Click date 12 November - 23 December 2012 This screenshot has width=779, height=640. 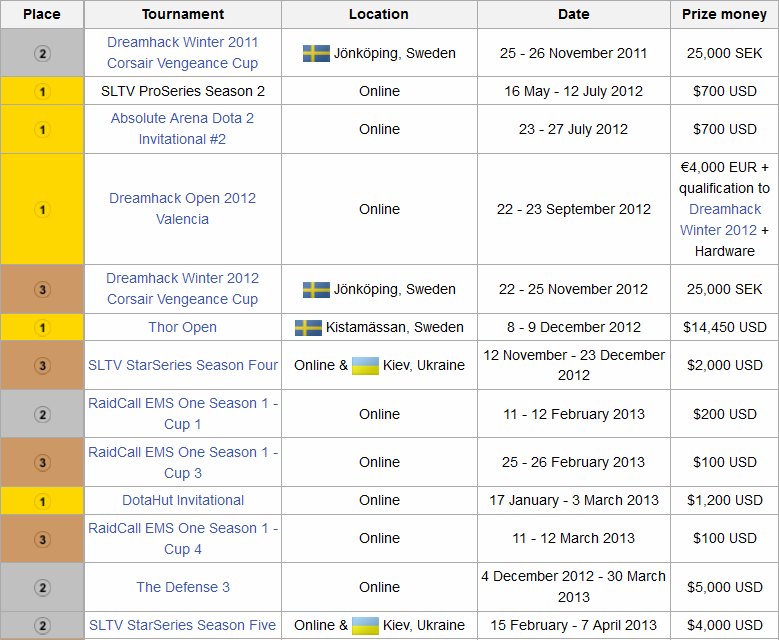pyautogui.click(x=574, y=365)
